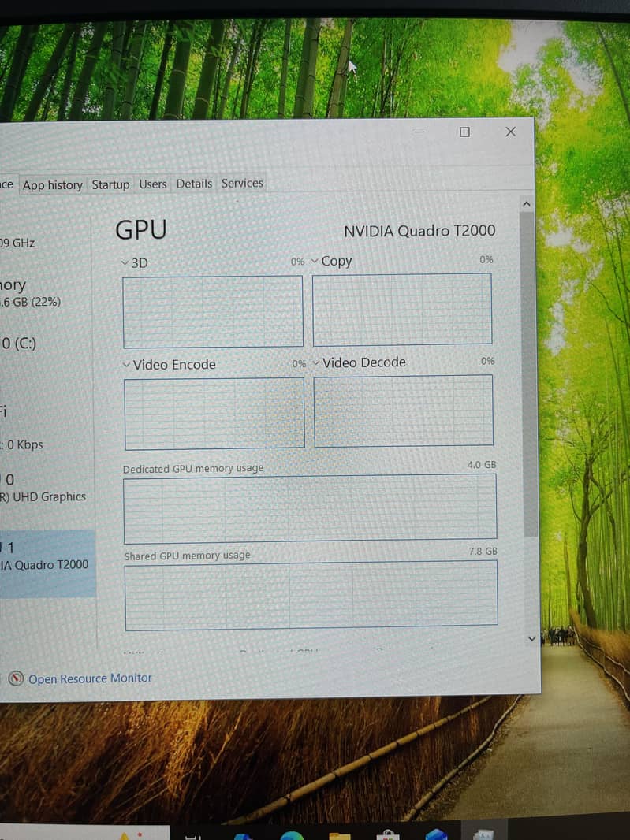This screenshot has height=840, width=630.
Task: Click the Shared GPU memory usage graph
Action: pyautogui.click(x=311, y=595)
